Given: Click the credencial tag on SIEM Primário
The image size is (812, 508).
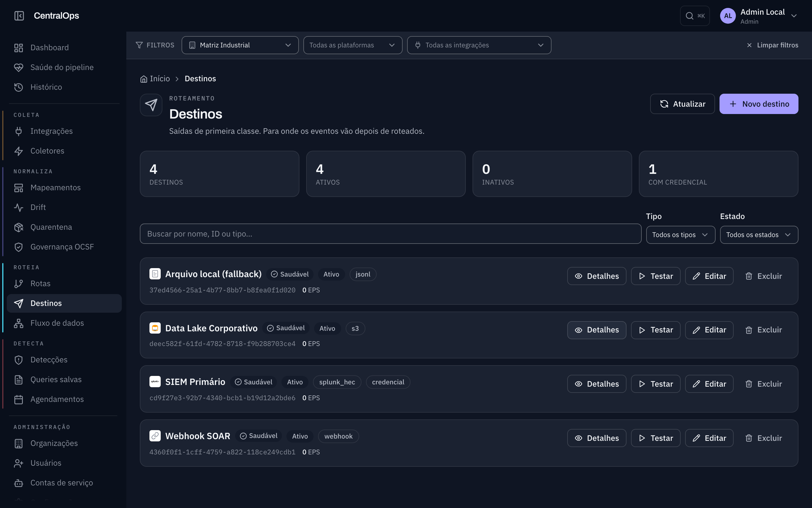Looking at the screenshot, I should click(x=388, y=382).
